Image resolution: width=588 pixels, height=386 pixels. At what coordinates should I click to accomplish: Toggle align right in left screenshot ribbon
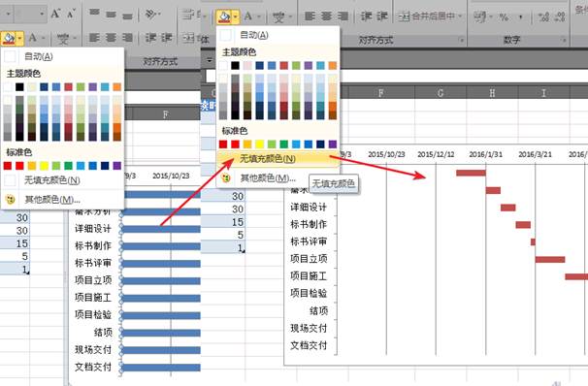click(127, 38)
